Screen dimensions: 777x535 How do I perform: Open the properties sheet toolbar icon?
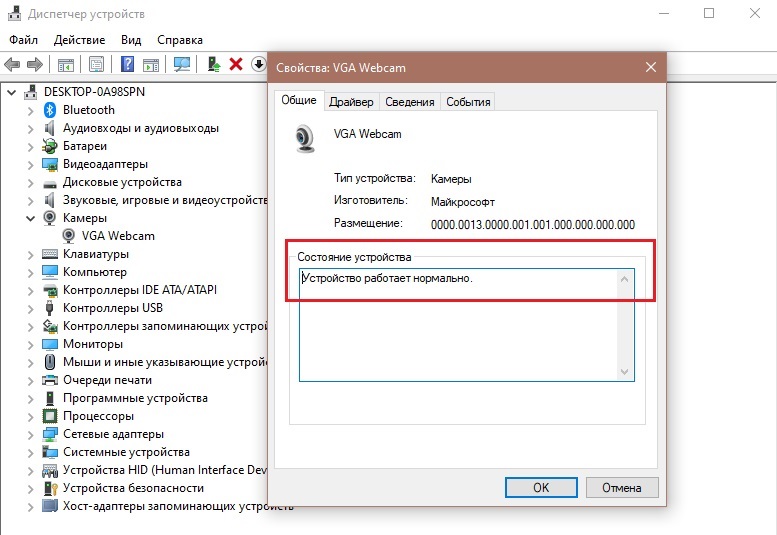point(97,64)
